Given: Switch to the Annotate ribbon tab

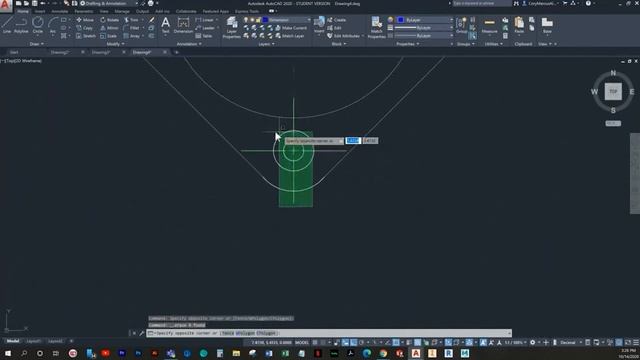Looking at the screenshot, I should (x=60, y=11).
